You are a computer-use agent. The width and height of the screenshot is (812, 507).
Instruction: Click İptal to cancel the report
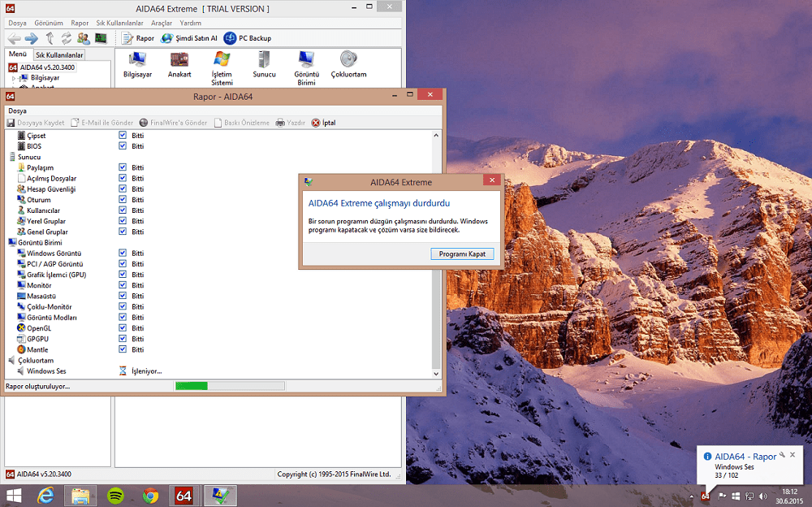coord(324,123)
